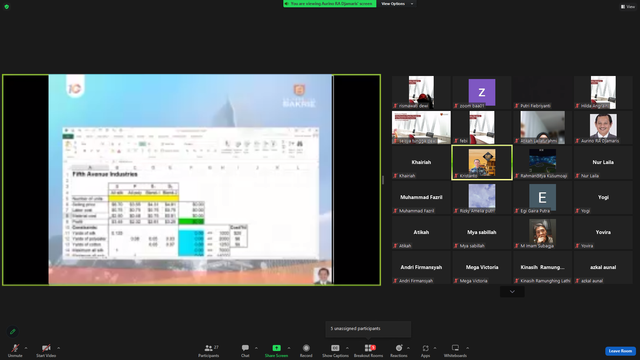This screenshot has height=360, width=640.
Task: Select Hilda Angraini participant tile
Action: [603, 93]
